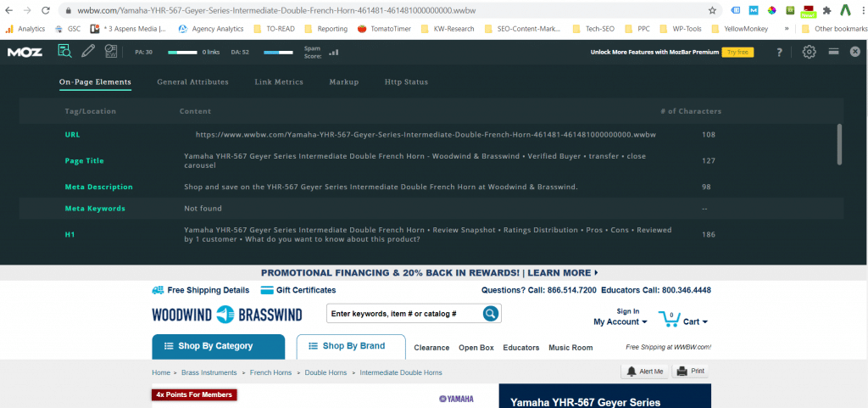The width and height of the screenshot is (868, 408).
Task: Switch to General Attributes tab
Action: [x=192, y=82]
